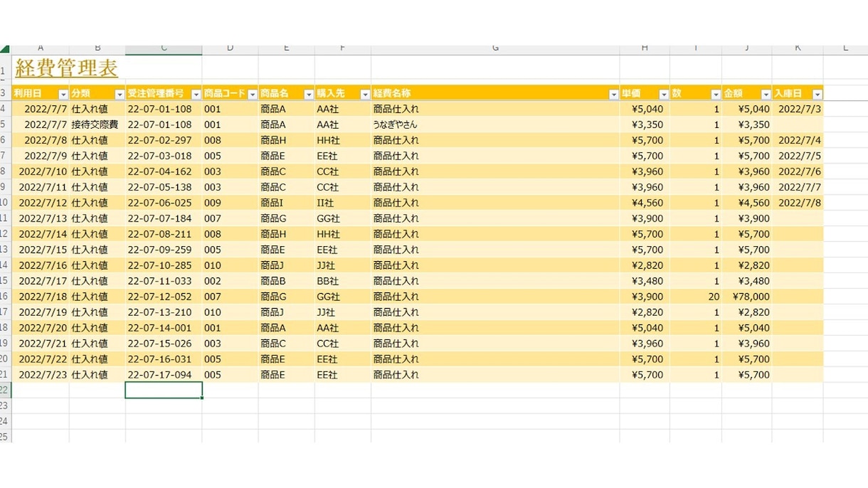Image resolution: width=868 pixels, height=488 pixels.
Task: Expand the 受注管理番号 filter dropdown
Action: [x=196, y=95]
